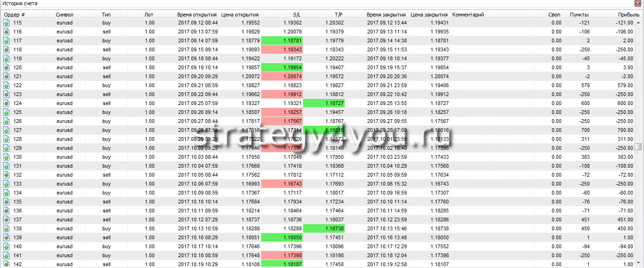Click the order icon in row 132
The image size is (644, 268).
[7, 175]
